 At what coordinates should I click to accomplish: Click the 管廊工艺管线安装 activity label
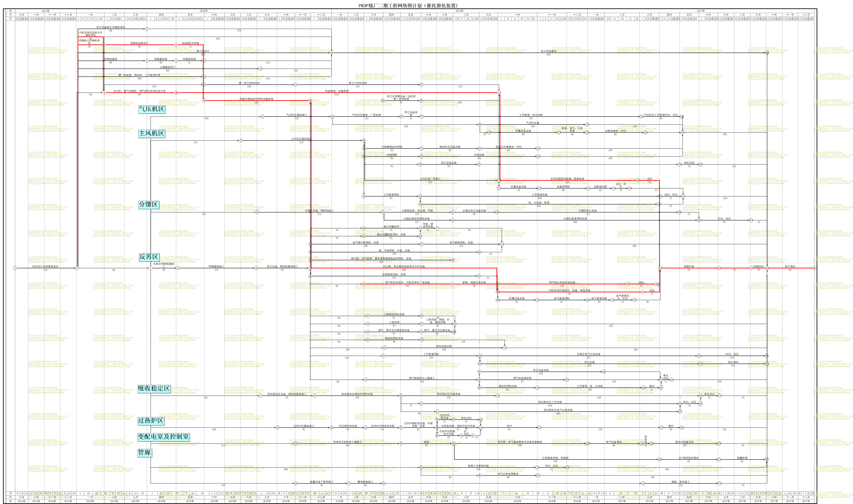coord(478,466)
